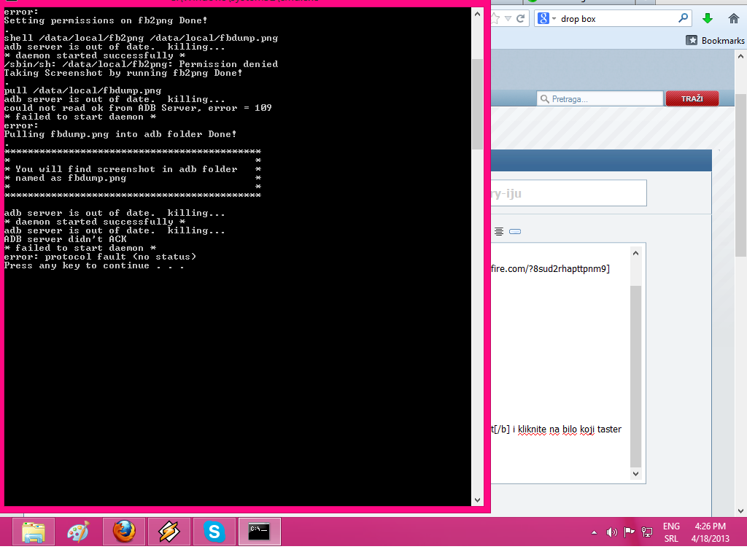This screenshot has width=747, height=560.
Task: Click the command prompt scroll-down arrow
Action: coord(477,500)
